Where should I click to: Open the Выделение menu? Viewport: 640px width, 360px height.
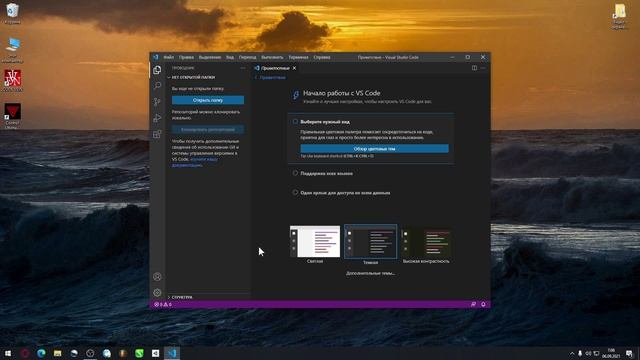point(210,57)
